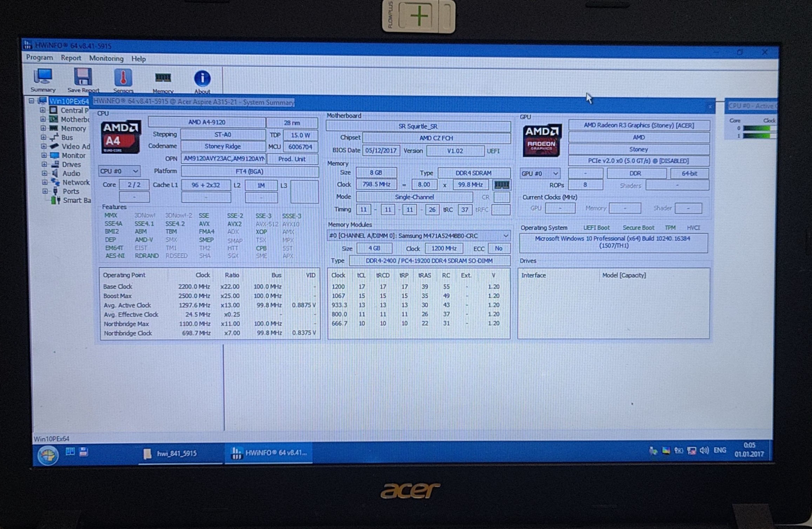The image size is (812, 529).
Task: Open the Report menu
Action: click(x=71, y=58)
